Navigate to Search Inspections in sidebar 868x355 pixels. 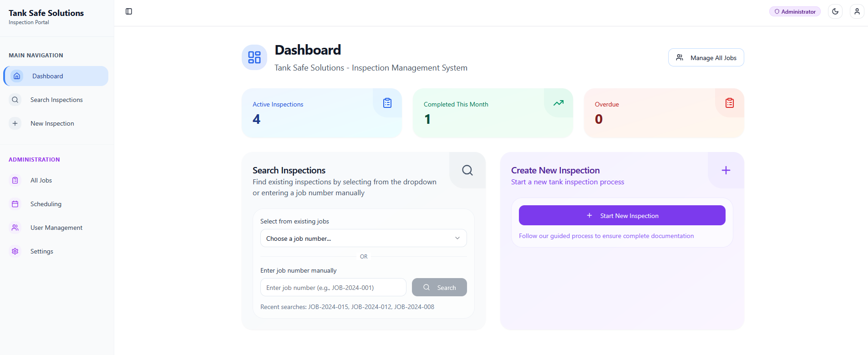(x=56, y=99)
